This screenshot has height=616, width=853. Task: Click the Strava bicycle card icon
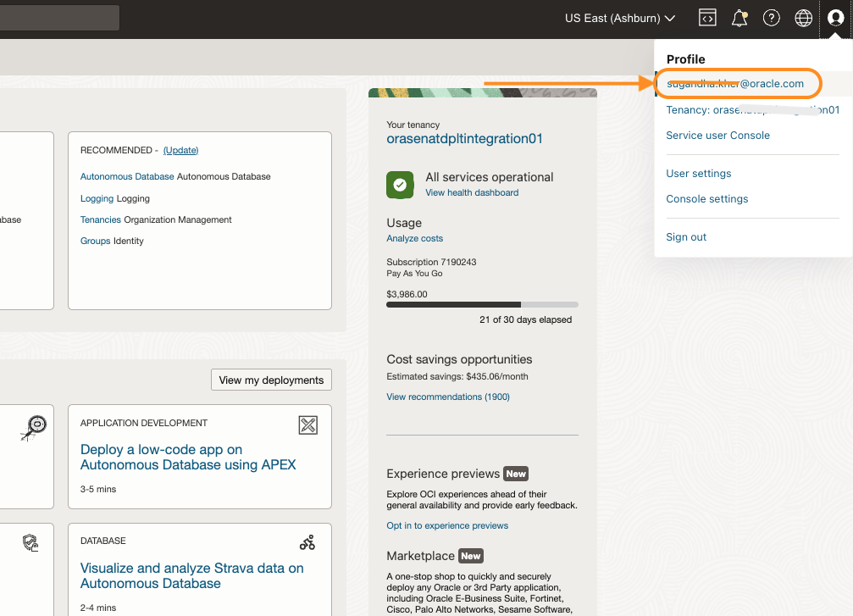point(307,542)
